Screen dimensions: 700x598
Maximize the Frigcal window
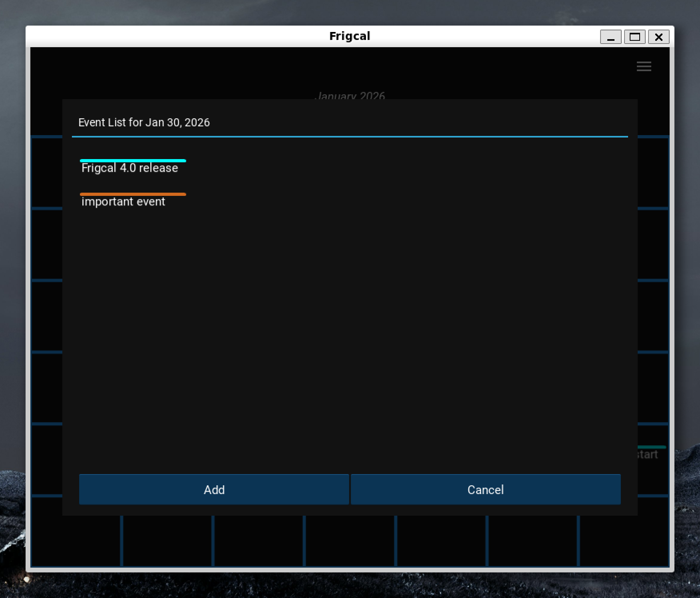click(x=634, y=37)
